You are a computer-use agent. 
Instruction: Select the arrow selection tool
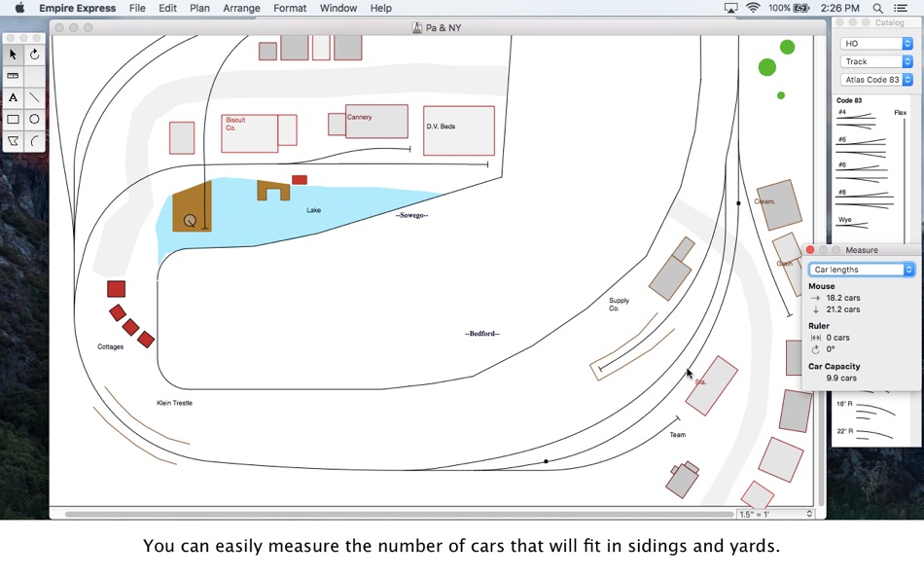click(x=13, y=54)
